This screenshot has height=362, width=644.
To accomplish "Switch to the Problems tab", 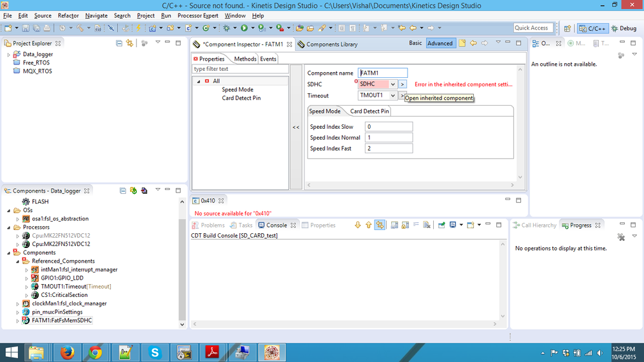I will click(208, 225).
